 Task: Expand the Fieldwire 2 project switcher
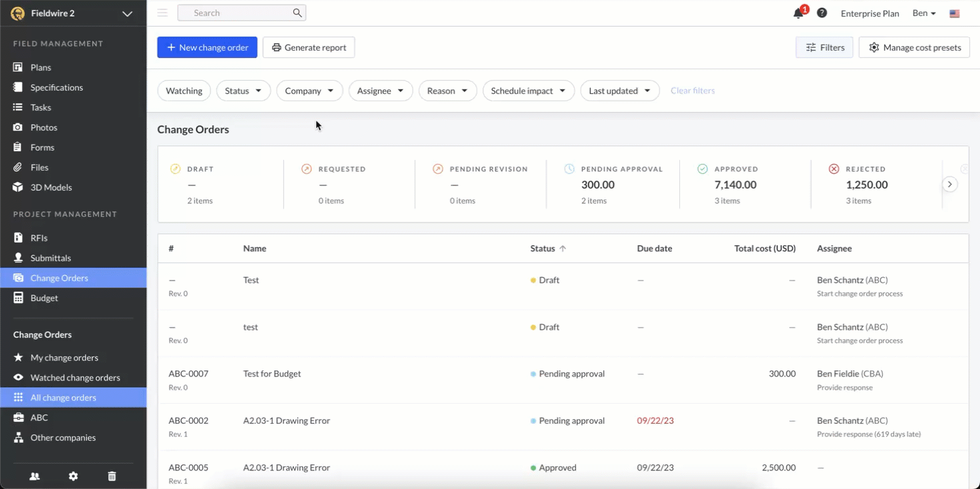[x=127, y=13]
